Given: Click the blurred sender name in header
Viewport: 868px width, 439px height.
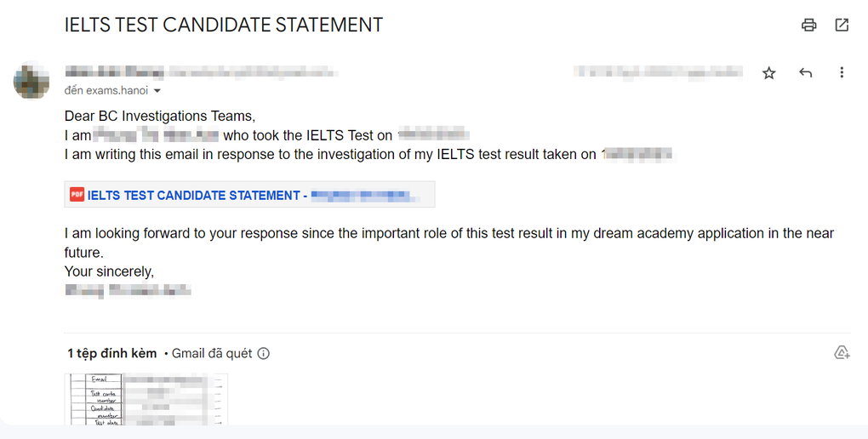Looking at the screenshot, I should (115, 72).
